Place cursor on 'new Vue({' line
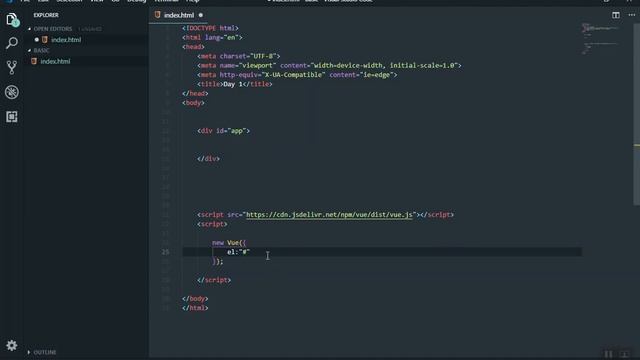640x360 pixels. 229,243
